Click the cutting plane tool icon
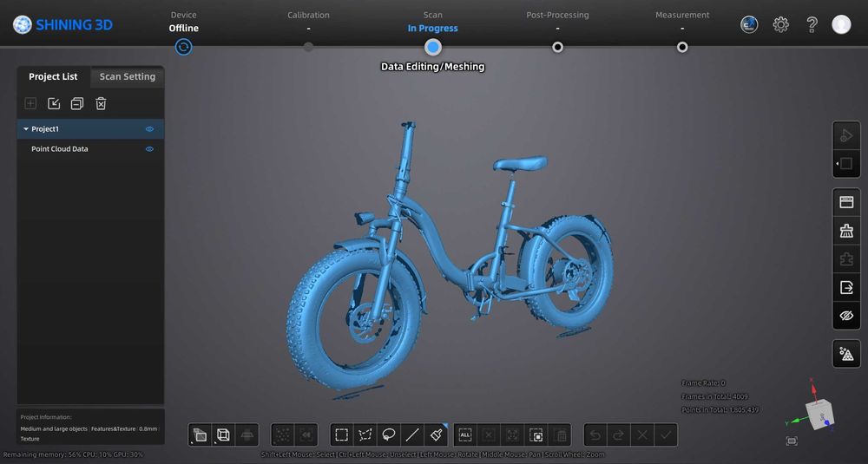868x464 pixels. click(247, 435)
